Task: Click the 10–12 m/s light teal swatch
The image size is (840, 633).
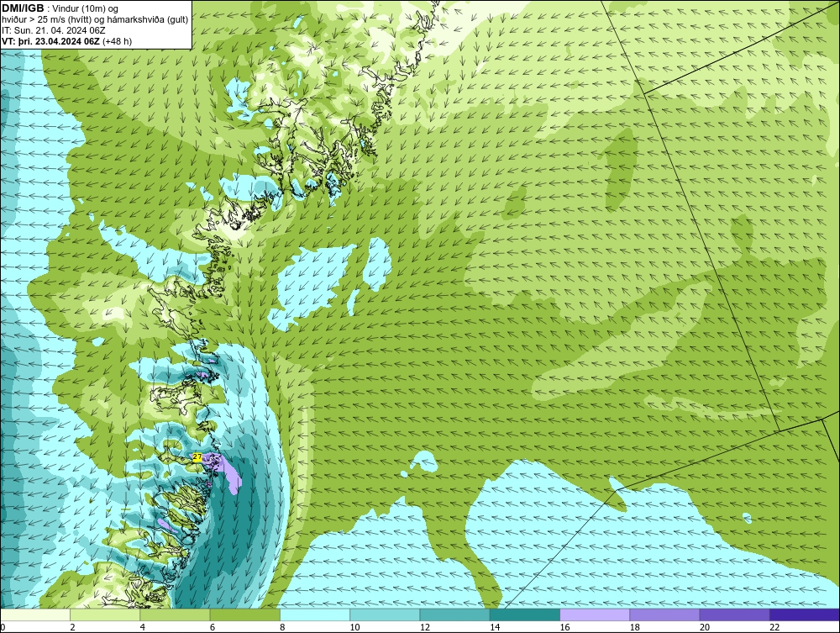Action: (385, 615)
